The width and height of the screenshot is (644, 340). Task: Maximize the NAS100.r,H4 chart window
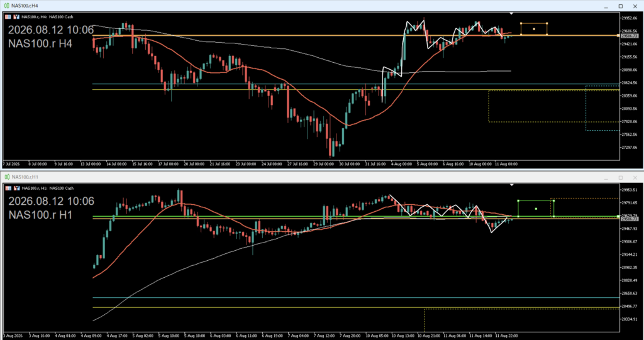621,6
